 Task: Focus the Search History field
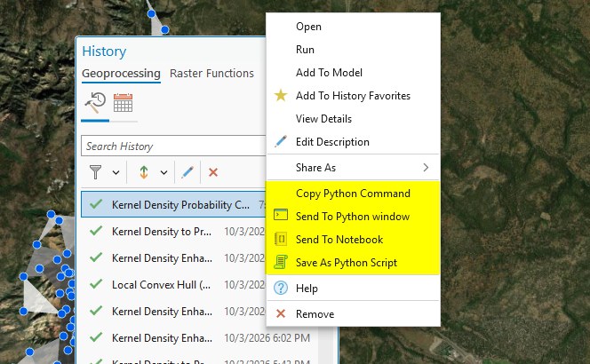click(x=173, y=146)
